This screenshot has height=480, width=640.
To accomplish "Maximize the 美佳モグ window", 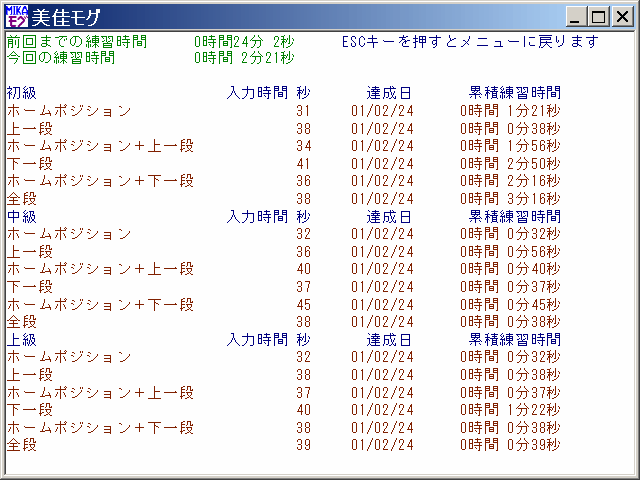I will click(598, 17).
